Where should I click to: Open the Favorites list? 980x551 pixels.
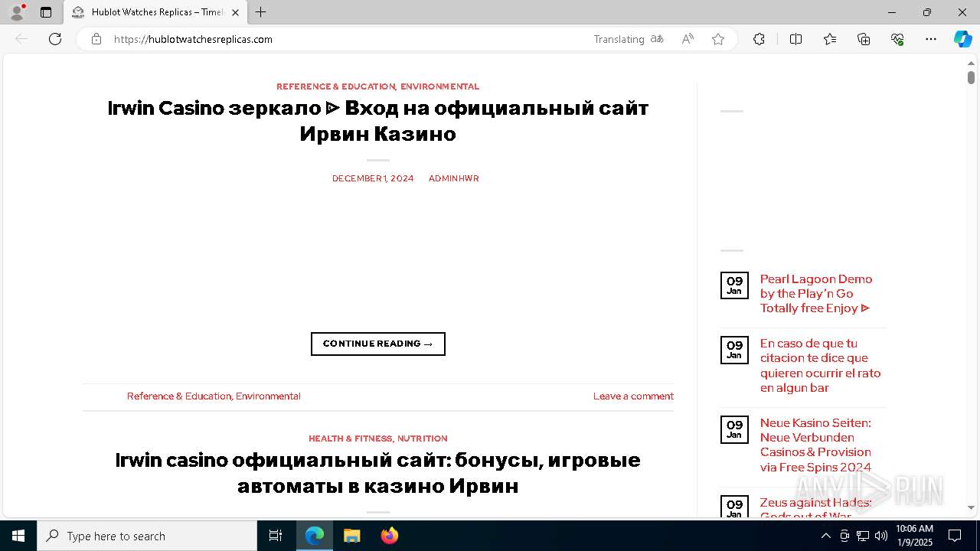pos(830,39)
